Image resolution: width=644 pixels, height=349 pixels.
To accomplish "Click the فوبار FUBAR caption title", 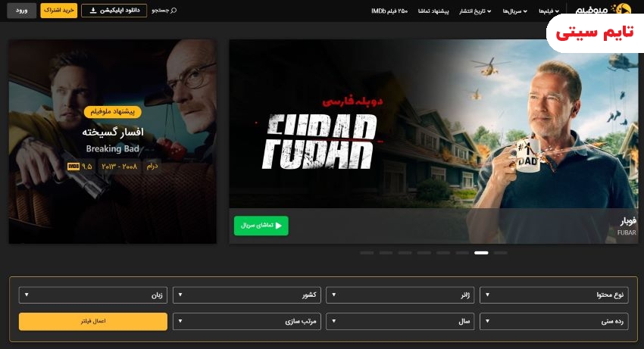I will [627, 226].
